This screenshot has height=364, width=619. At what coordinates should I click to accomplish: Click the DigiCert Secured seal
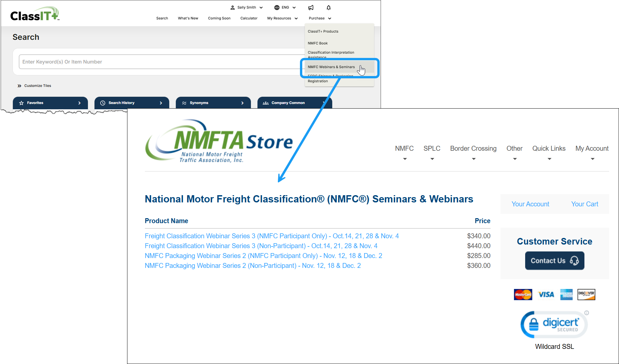click(554, 324)
